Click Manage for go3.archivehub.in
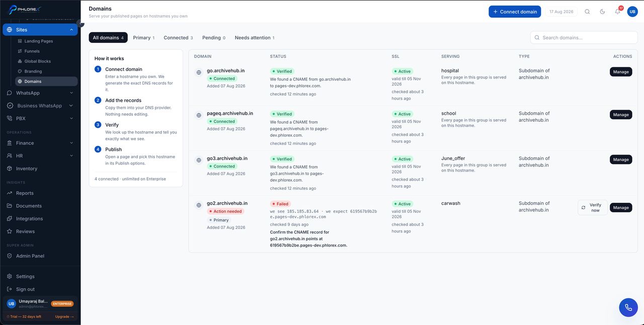Screen dimensions: 644x325 point(621,159)
